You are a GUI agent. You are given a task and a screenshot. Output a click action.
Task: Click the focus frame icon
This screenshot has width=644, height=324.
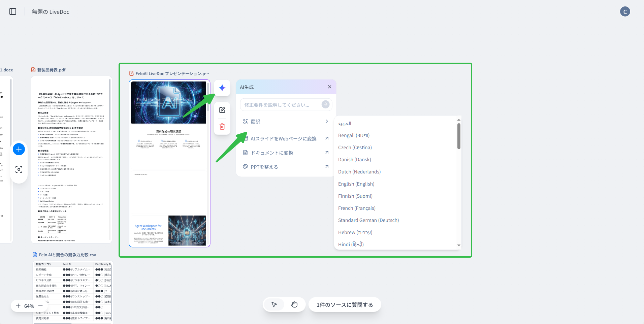[19, 169]
